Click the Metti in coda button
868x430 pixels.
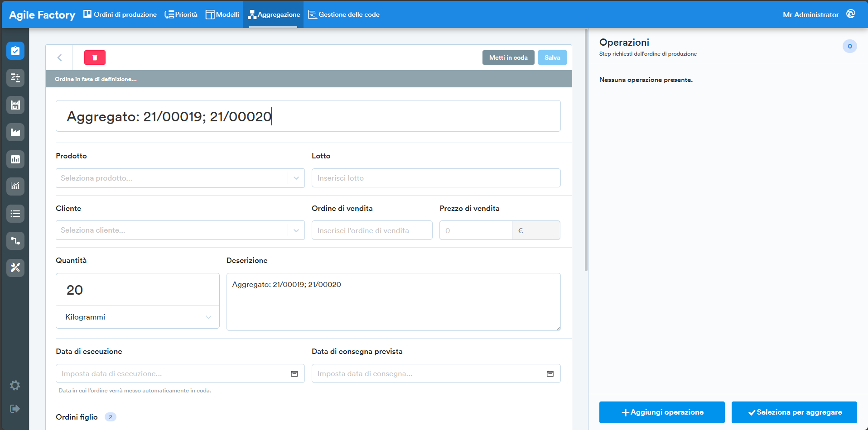tap(508, 57)
